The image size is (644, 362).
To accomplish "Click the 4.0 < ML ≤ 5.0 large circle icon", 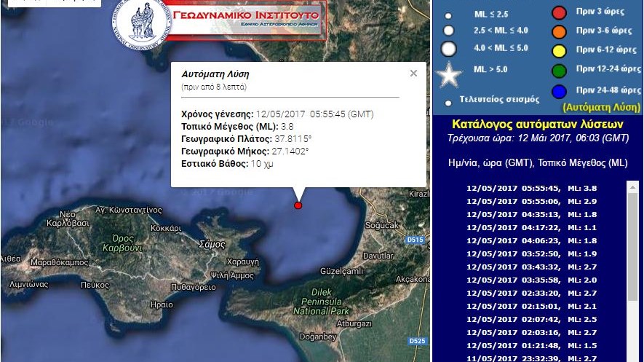I will 448,49.
